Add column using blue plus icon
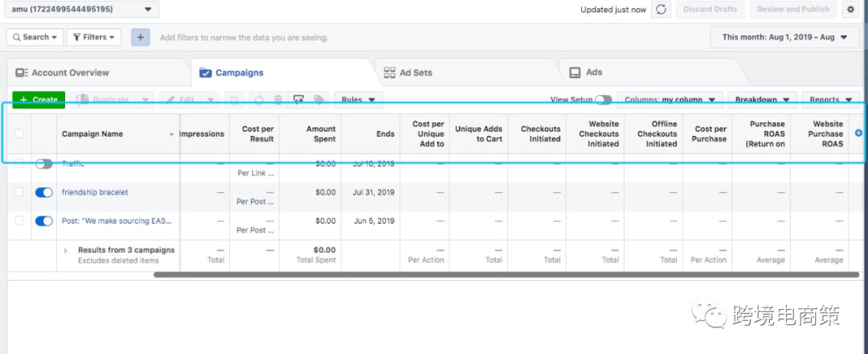This screenshot has height=354, width=868. coord(858,134)
